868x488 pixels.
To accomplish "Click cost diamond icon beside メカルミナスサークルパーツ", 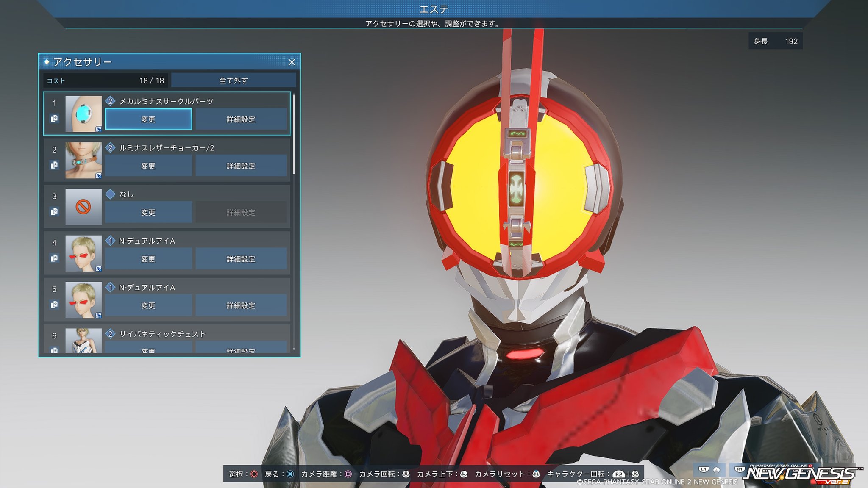I will [x=110, y=101].
